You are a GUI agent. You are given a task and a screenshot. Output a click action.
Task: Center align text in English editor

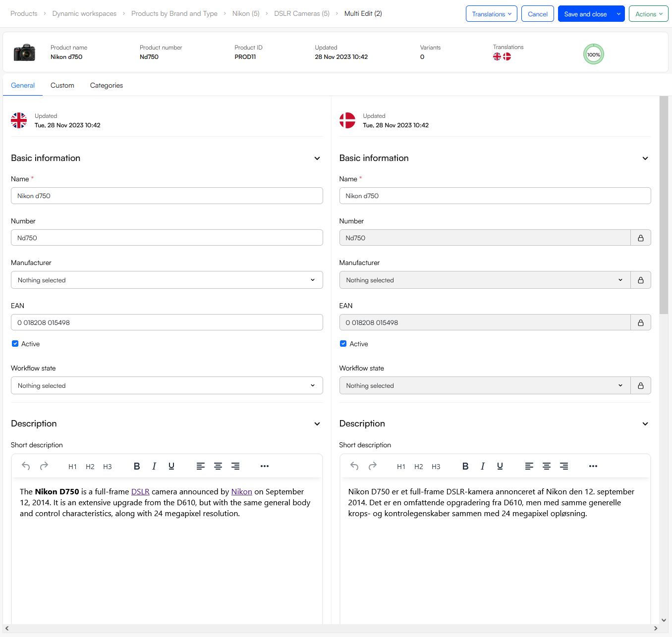[218, 466]
